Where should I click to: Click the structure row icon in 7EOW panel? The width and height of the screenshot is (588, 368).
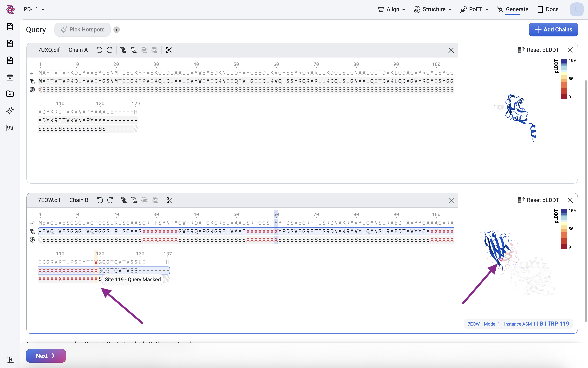pos(33,240)
